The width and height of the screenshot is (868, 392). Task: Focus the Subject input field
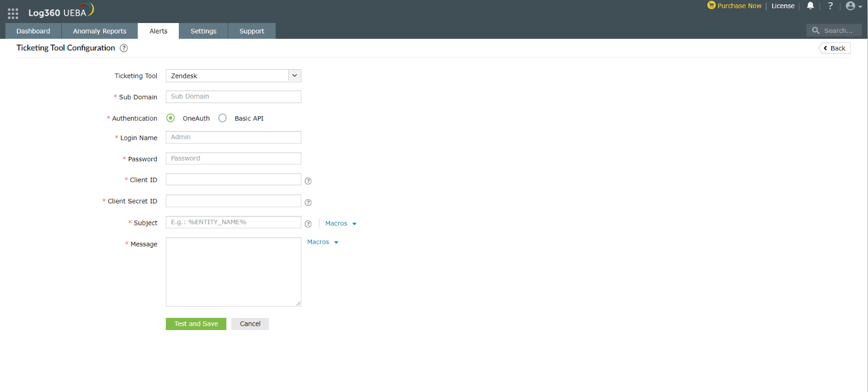point(233,222)
